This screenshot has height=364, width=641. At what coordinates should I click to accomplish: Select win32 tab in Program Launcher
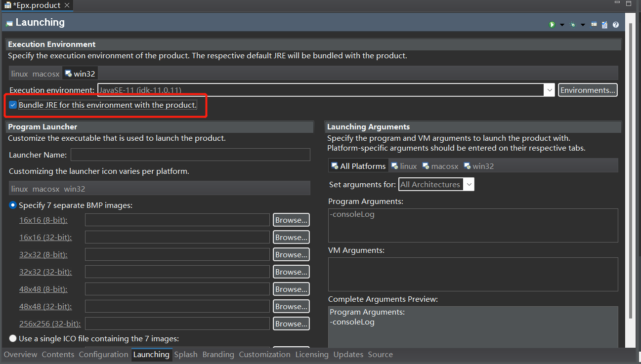coord(75,189)
